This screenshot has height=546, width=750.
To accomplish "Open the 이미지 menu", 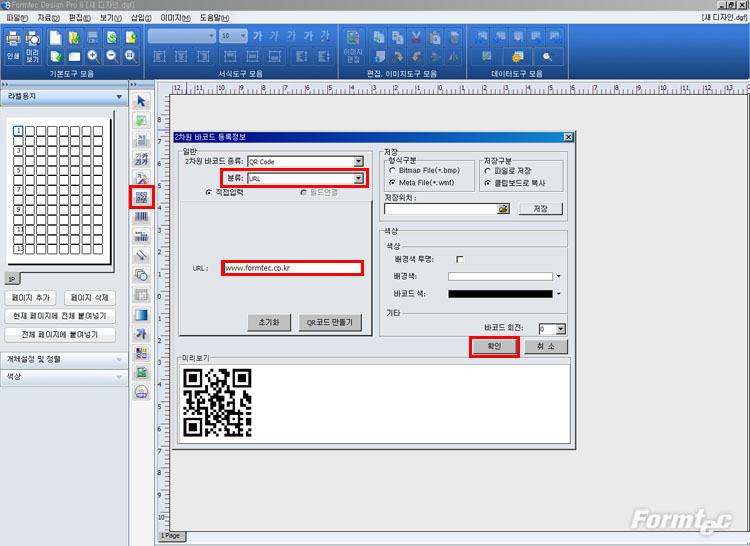I will [176, 18].
